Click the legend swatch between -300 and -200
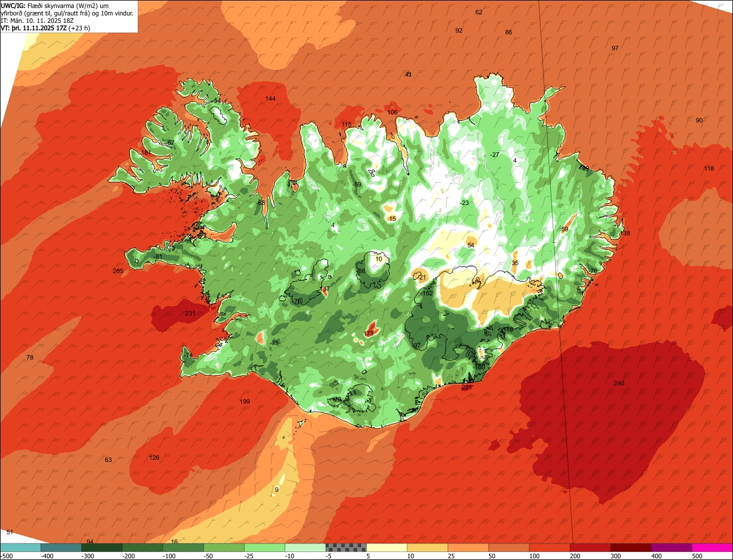This screenshot has width=733, height=560. [101, 547]
